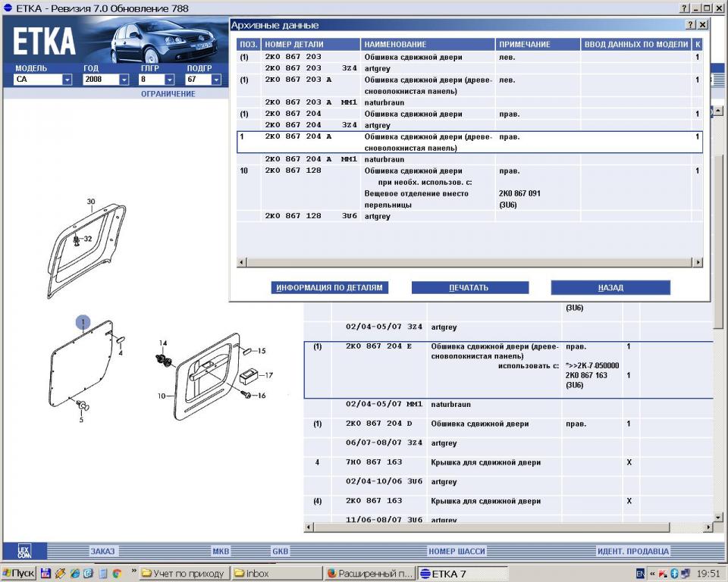
Task: Click ВВОД ДАННЫХ ПО МОДЕЛИ column header
Action: pyautogui.click(x=636, y=45)
